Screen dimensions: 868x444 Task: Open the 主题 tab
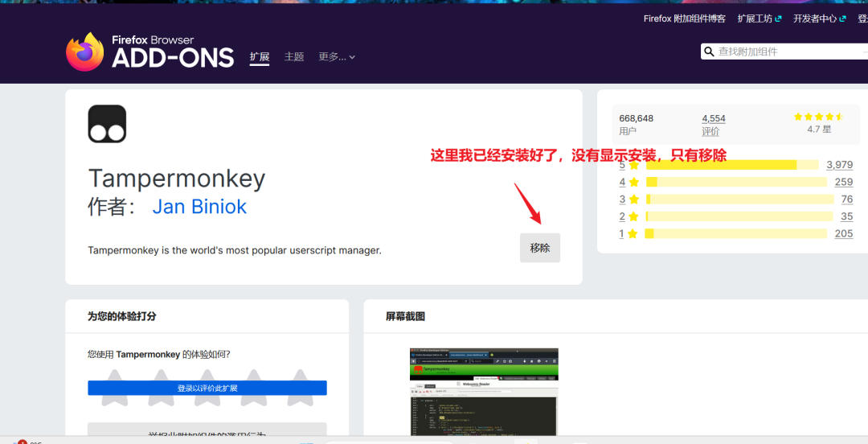pos(294,56)
